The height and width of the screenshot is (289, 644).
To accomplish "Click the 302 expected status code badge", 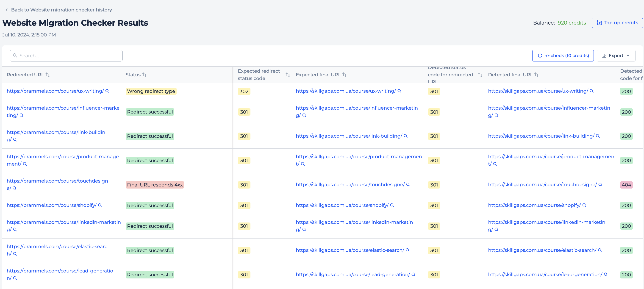I will [244, 91].
